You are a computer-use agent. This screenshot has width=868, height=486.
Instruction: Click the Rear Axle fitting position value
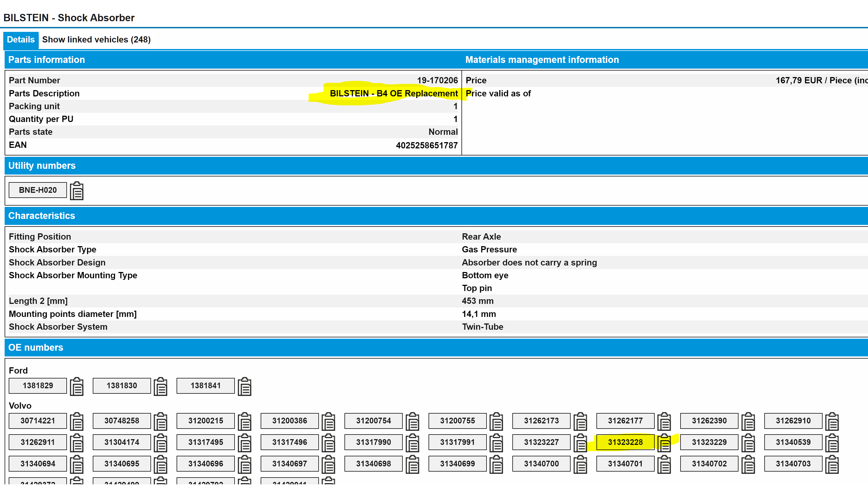pyautogui.click(x=481, y=237)
